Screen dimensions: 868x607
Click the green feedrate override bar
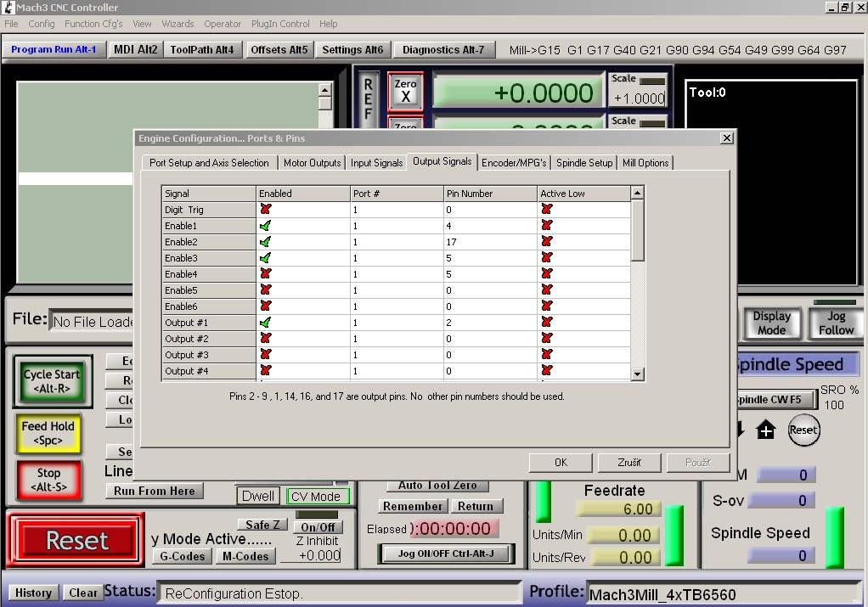pyautogui.click(x=674, y=535)
